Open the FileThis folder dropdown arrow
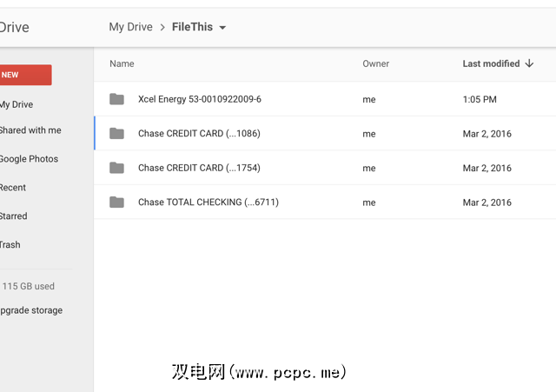This screenshot has width=556, height=392. pos(222,28)
